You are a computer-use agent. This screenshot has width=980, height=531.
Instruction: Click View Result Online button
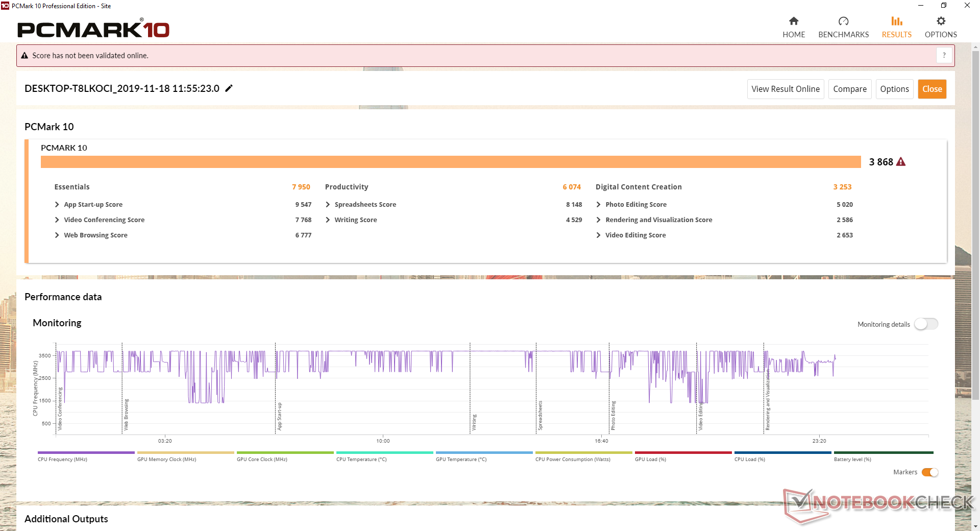pos(786,89)
